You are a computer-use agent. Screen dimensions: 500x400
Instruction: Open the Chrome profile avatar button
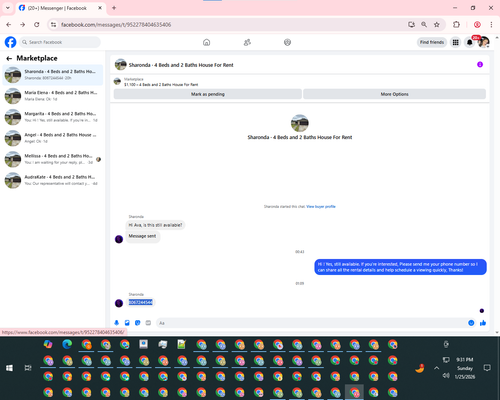click(477, 25)
